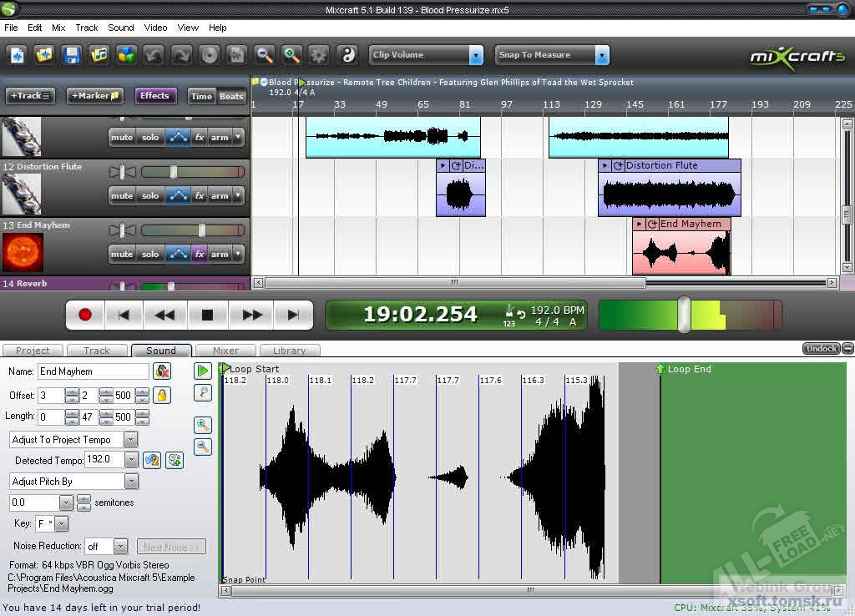Click the Effects button

click(154, 96)
